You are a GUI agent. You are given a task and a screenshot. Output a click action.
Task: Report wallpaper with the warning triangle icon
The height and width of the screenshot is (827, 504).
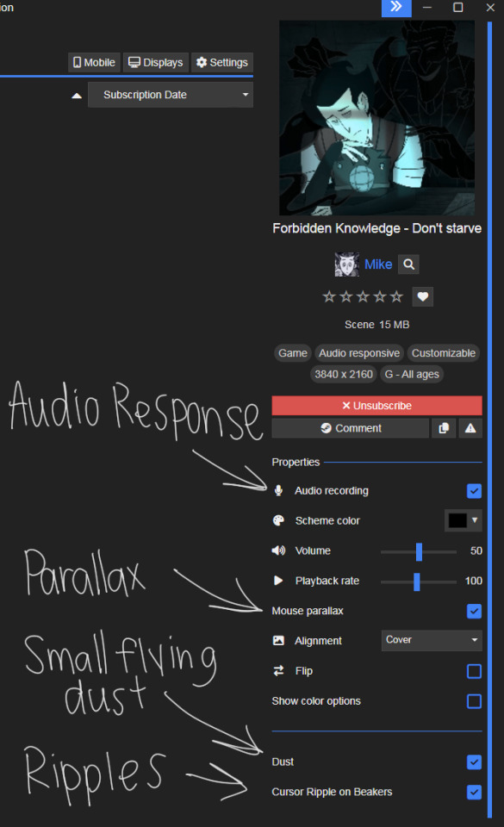[x=470, y=428]
